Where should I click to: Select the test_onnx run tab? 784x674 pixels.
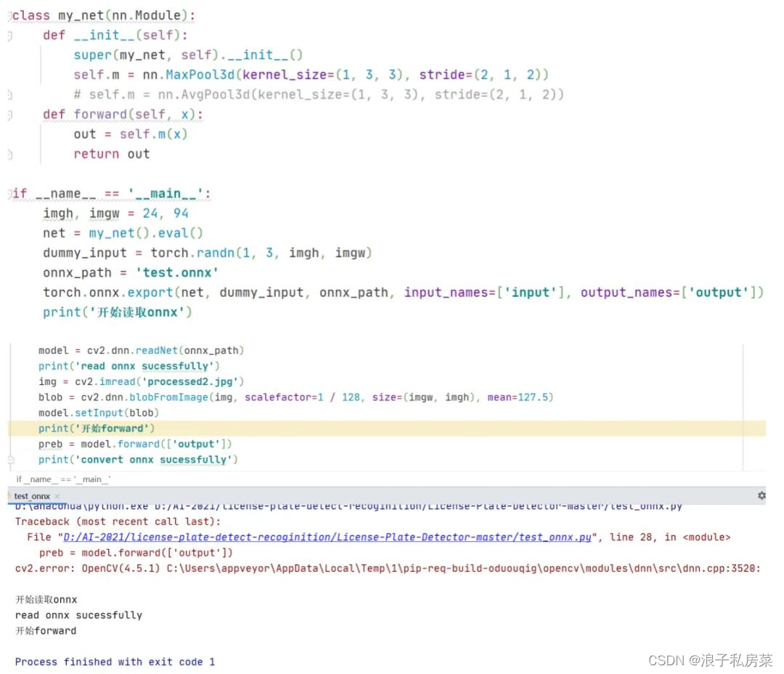pos(32,496)
